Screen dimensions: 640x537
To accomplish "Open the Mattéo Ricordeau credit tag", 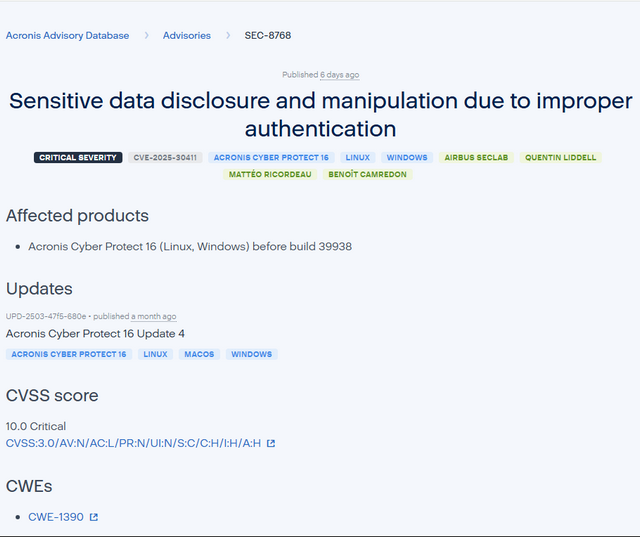I will [270, 174].
